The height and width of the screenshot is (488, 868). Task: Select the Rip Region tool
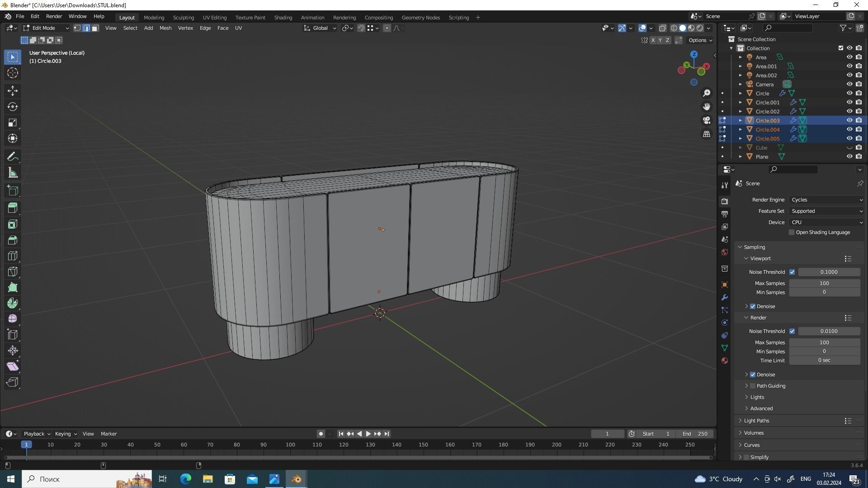click(13, 382)
